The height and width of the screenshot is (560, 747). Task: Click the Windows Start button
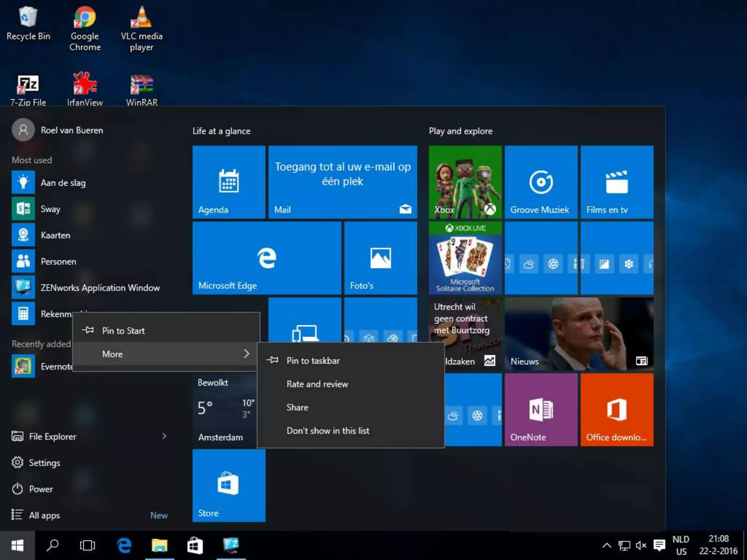(17, 545)
